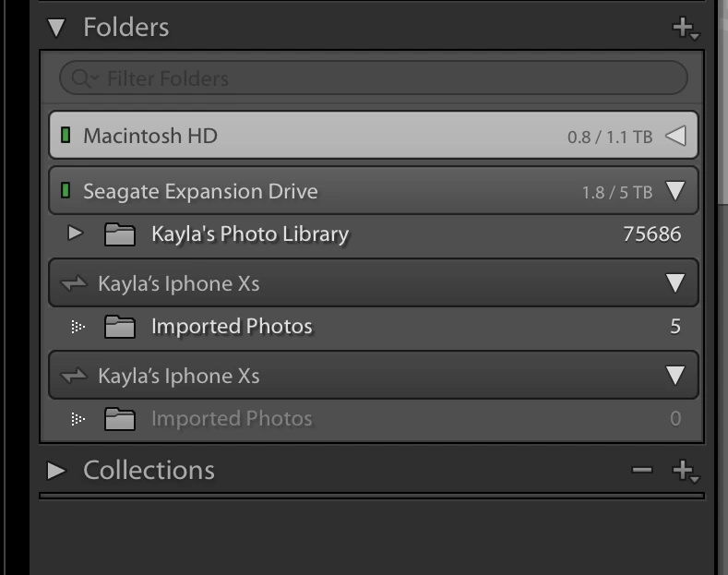
Task: Click the Collections panel title
Action: 149,470
